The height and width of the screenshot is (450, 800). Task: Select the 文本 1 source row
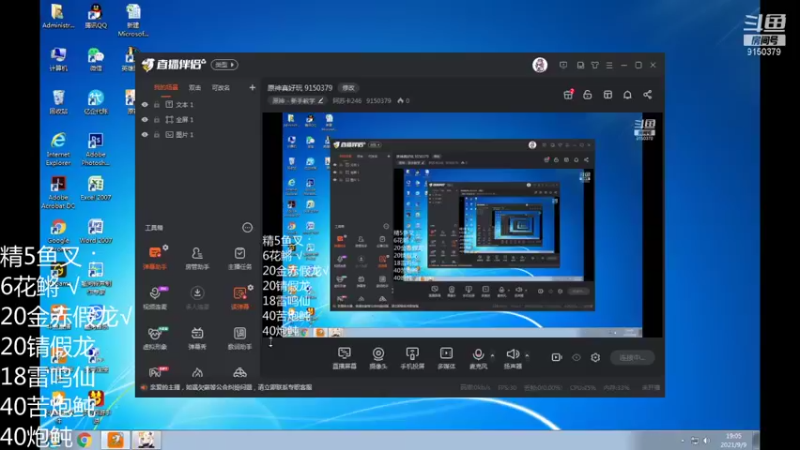tap(199, 105)
